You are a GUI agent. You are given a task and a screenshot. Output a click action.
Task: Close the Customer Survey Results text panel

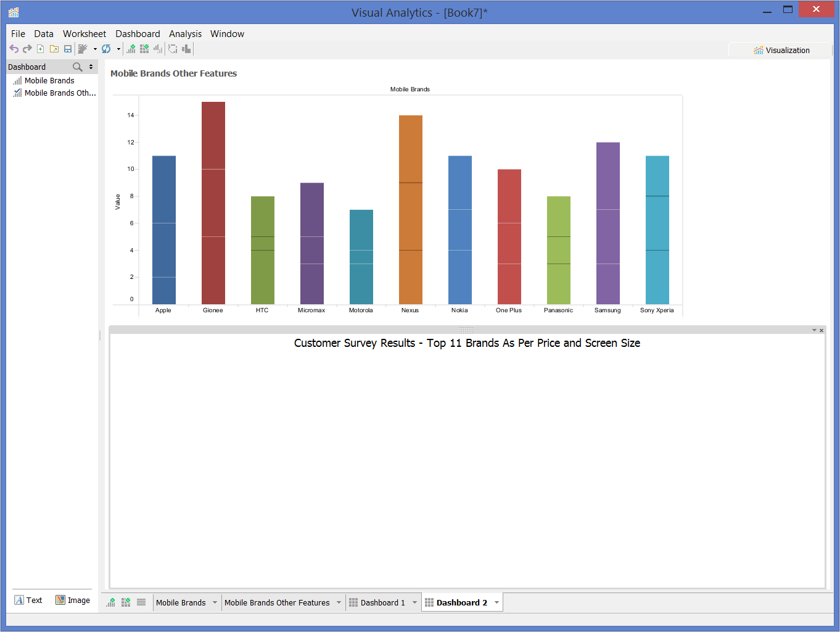[821, 331]
